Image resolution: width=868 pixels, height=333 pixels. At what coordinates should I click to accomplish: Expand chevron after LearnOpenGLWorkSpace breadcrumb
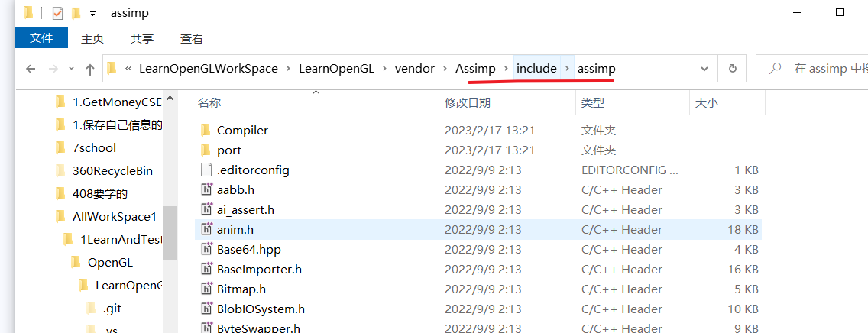288,69
